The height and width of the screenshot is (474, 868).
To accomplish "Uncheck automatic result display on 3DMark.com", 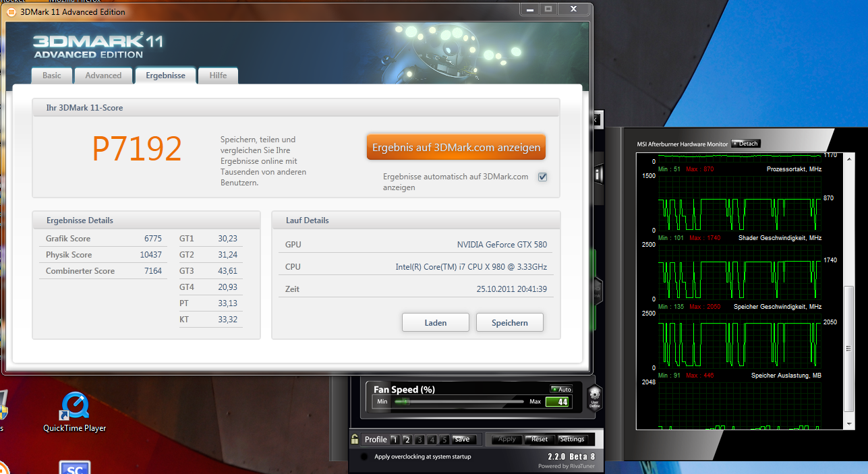I will [542, 177].
